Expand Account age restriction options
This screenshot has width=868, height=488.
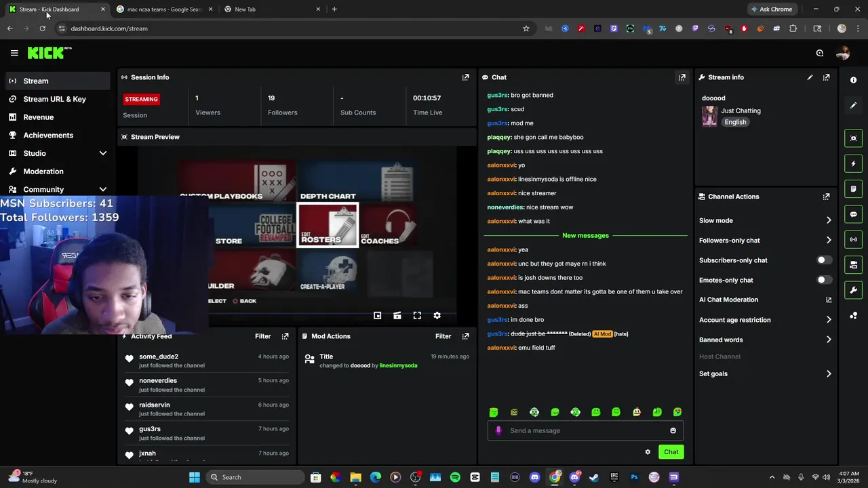coord(829,320)
